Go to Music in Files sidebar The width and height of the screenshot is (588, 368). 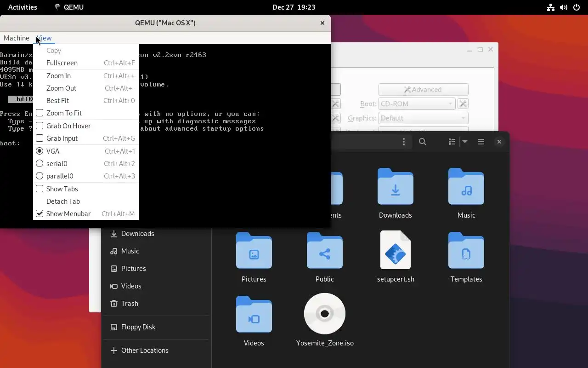click(x=156, y=251)
